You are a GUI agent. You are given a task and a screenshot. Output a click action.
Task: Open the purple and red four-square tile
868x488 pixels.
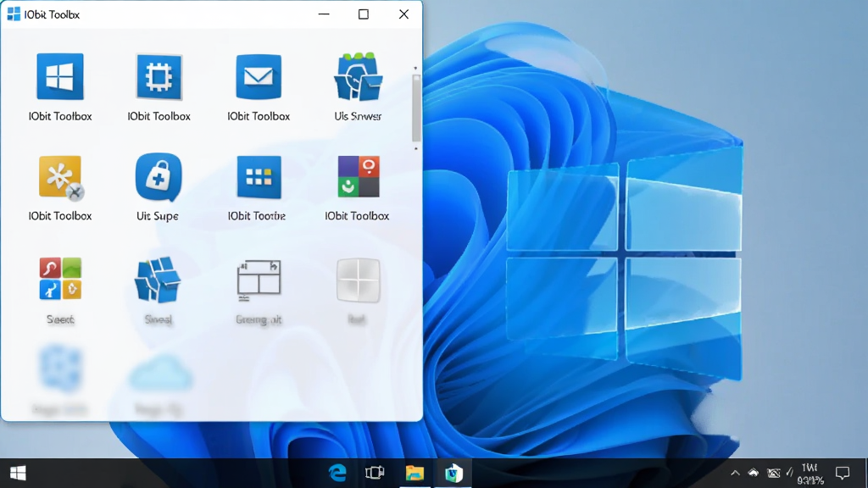tap(359, 176)
